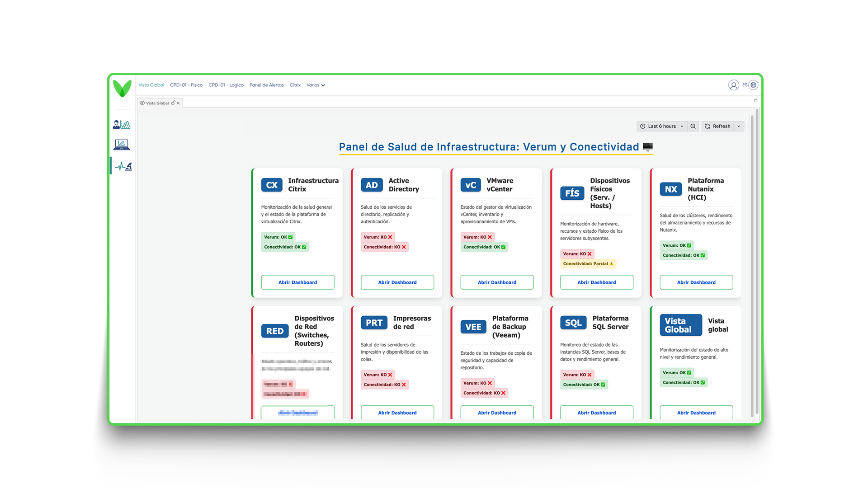This screenshot has height=488, width=868.
Task: Maximize the panel with the square icon
Action: [755, 101]
